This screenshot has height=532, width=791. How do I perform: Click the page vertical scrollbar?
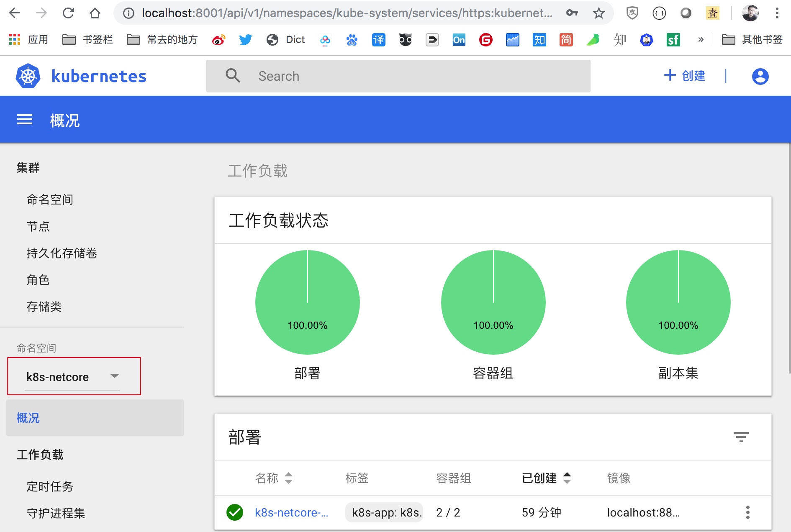789,258
